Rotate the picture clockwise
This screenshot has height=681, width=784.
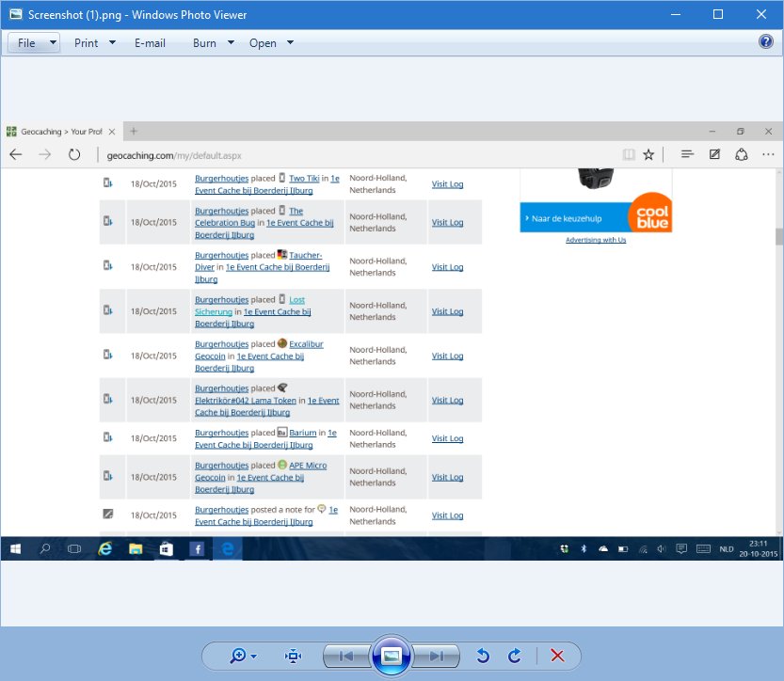coord(515,656)
